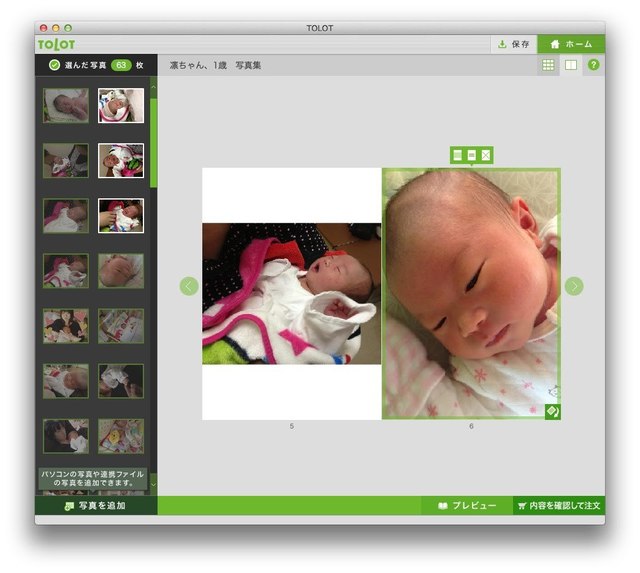Go to next spread with right arrow

(573, 286)
